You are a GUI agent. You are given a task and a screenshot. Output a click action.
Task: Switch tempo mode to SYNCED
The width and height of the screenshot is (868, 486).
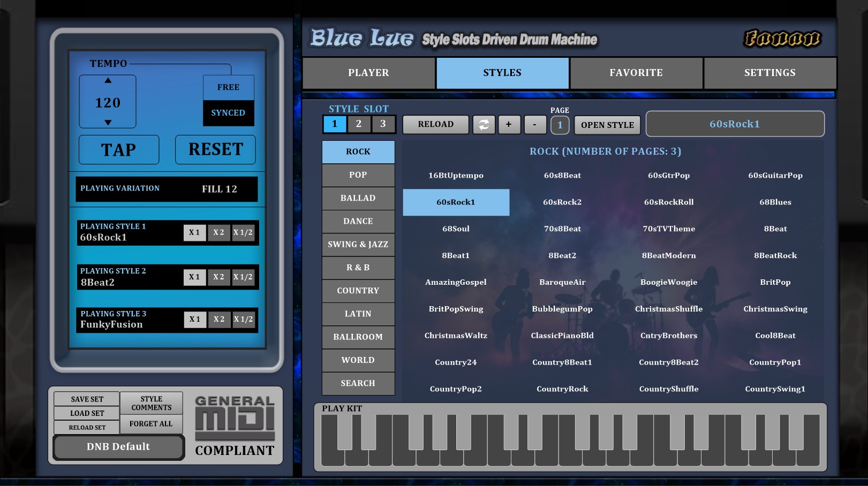pos(228,113)
